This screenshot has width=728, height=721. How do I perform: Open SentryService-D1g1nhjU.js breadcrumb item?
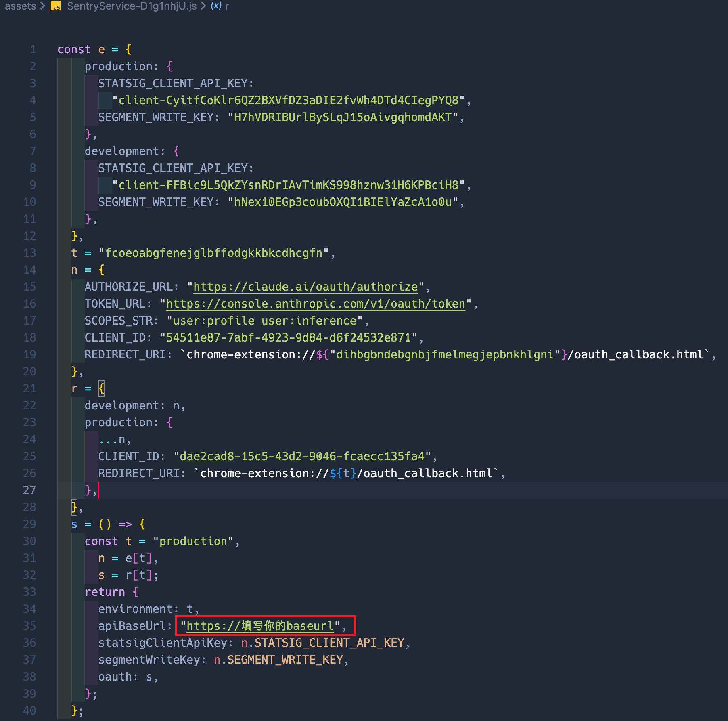point(132,6)
